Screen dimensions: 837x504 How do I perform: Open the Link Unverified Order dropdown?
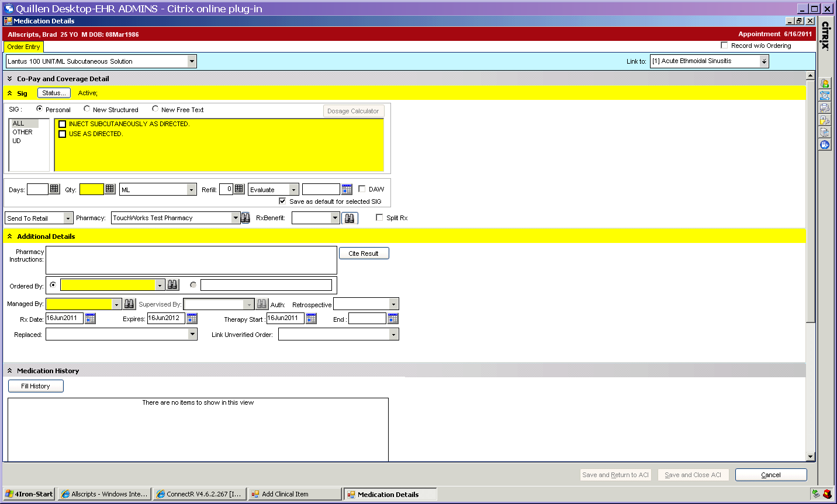393,334
